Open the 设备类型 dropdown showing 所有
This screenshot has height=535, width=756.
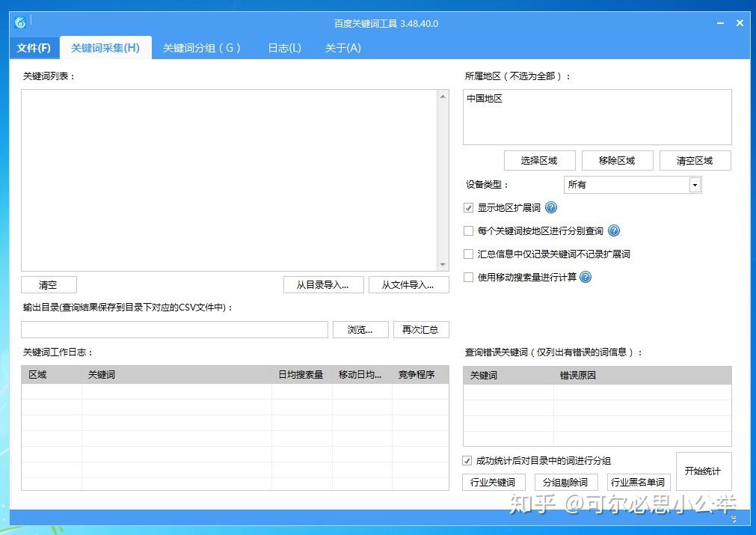point(633,185)
